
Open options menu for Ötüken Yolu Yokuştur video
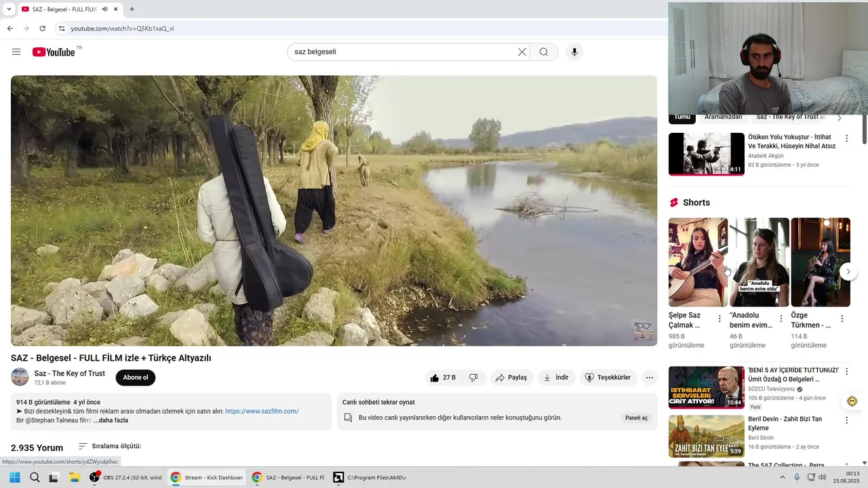click(x=846, y=138)
